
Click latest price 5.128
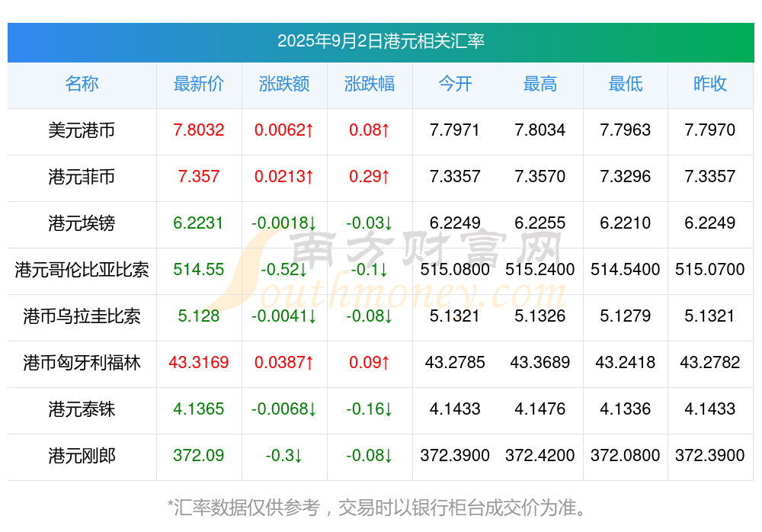click(x=199, y=316)
